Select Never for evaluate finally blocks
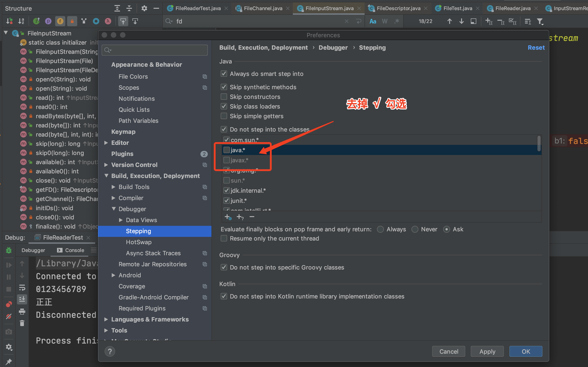The width and height of the screenshot is (588, 367). pyautogui.click(x=415, y=229)
